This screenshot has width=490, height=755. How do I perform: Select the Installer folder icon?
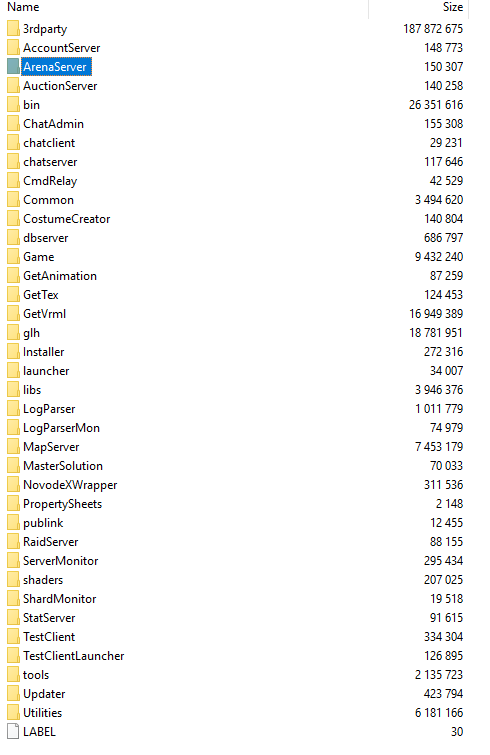[13, 352]
